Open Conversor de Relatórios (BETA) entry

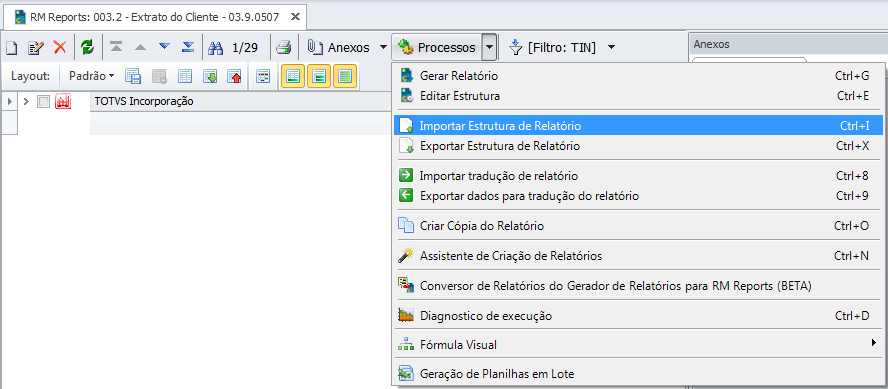(x=638, y=286)
